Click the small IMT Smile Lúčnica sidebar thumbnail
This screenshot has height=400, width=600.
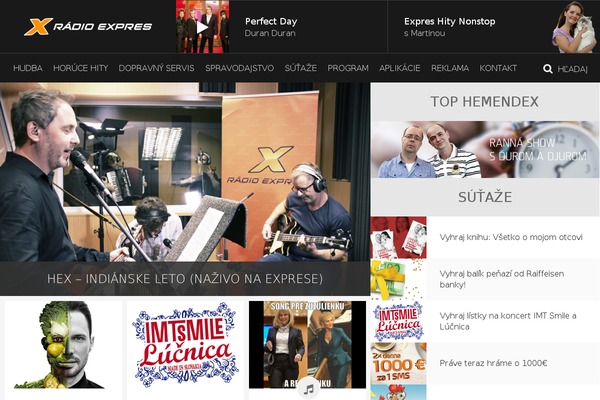(x=398, y=322)
